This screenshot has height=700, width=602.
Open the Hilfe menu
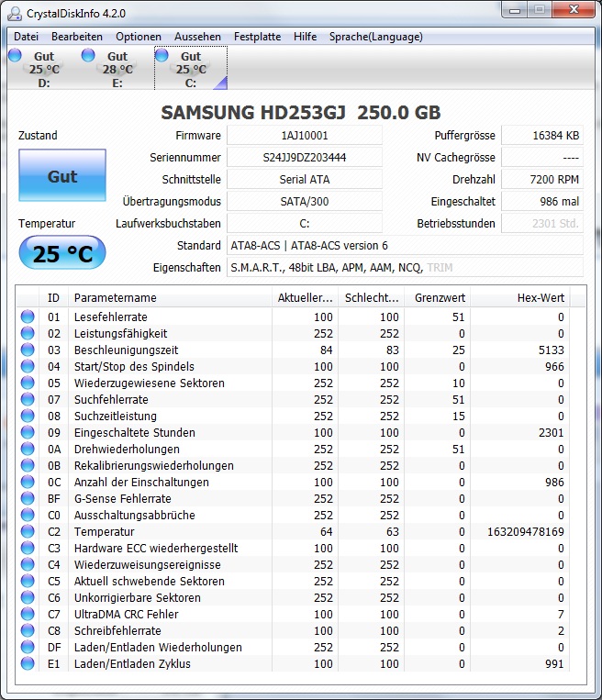click(305, 37)
